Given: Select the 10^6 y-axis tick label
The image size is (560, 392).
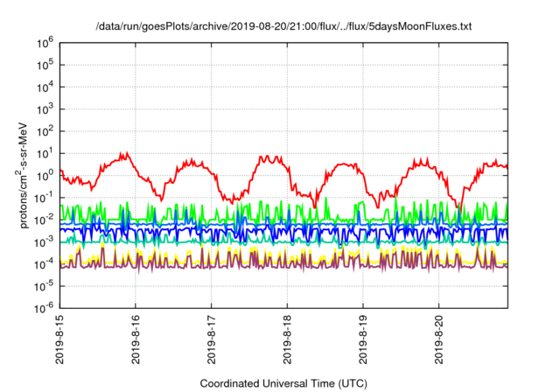Looking at the screenshot, I should (45, 44).
